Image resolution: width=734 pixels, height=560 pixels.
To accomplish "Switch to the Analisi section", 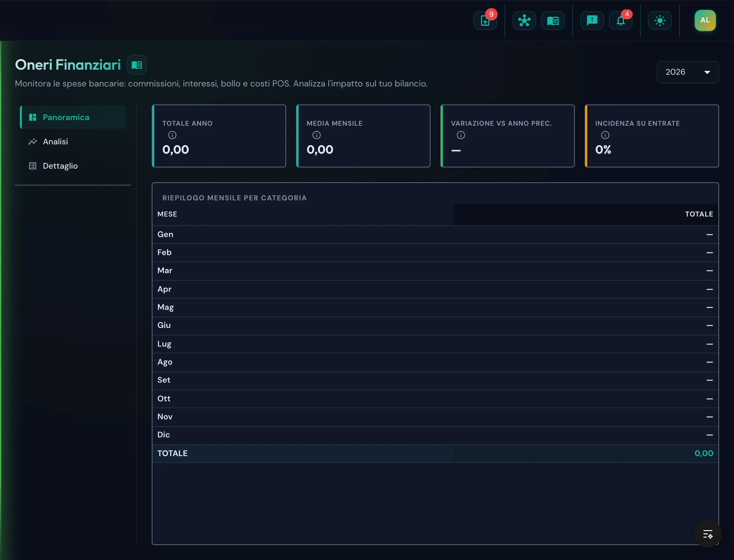I will (73, 142).
